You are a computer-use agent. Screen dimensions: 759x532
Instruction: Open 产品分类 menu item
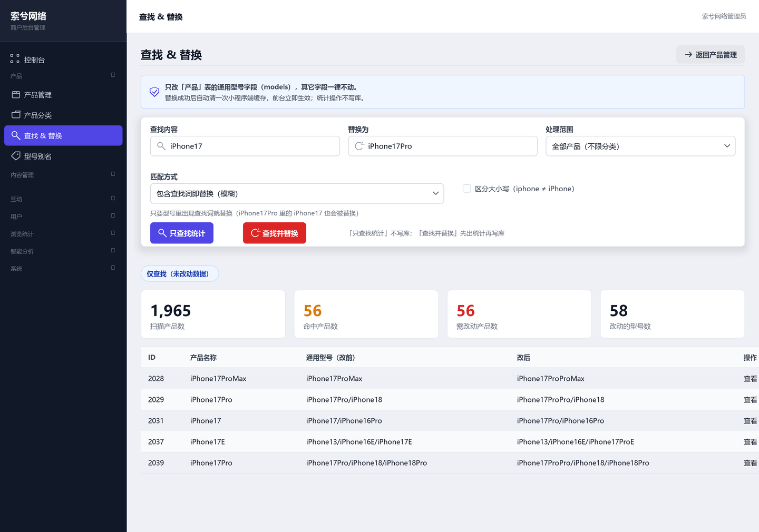coord(63,115)
